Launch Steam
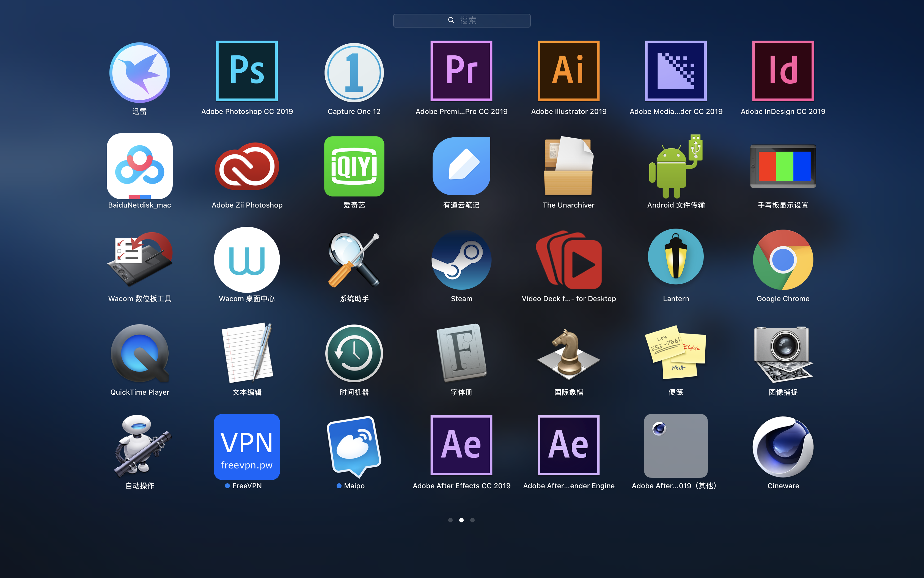 click(x=461, y=260)
